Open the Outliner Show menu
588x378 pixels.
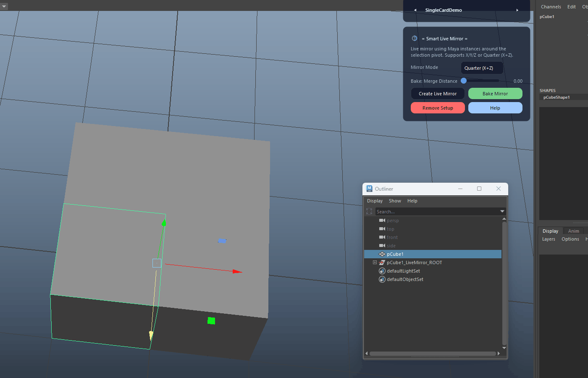[395, 201]
